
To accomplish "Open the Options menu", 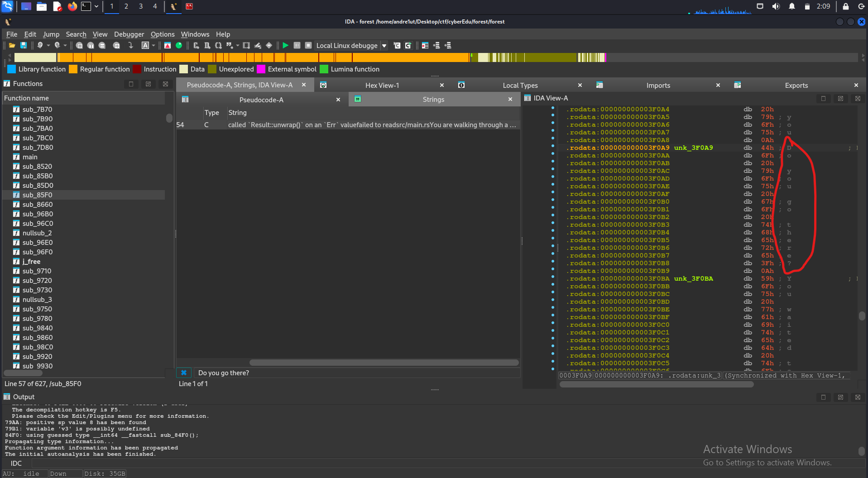I will (163, 34).
